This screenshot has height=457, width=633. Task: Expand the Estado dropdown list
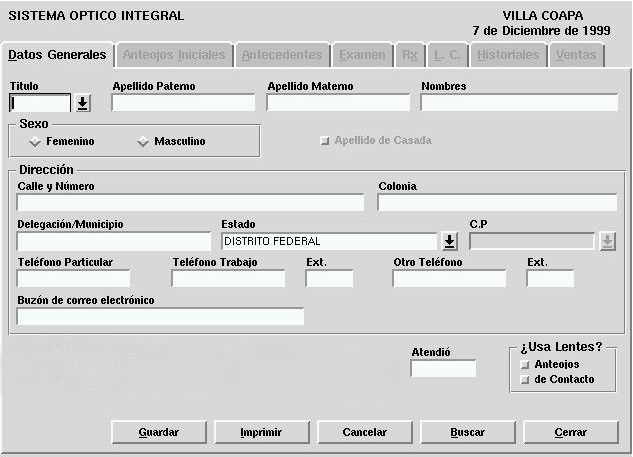(449, 241)
